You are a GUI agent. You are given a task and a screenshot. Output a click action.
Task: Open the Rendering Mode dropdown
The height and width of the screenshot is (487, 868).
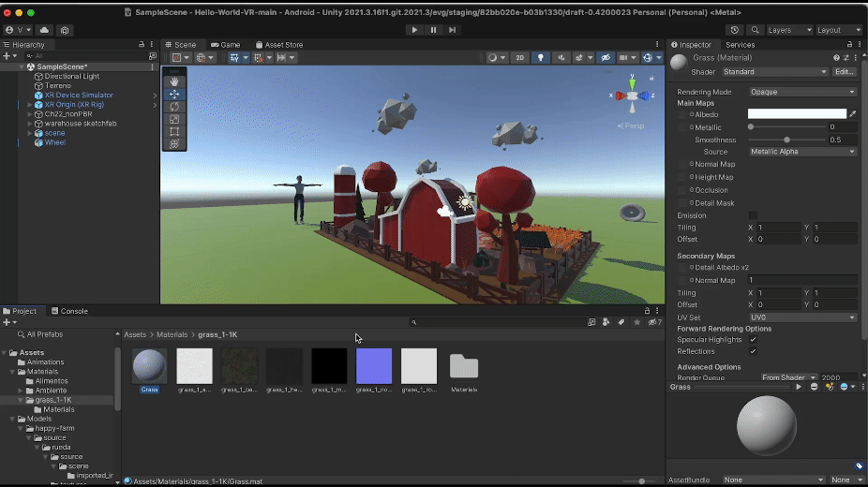802,92
